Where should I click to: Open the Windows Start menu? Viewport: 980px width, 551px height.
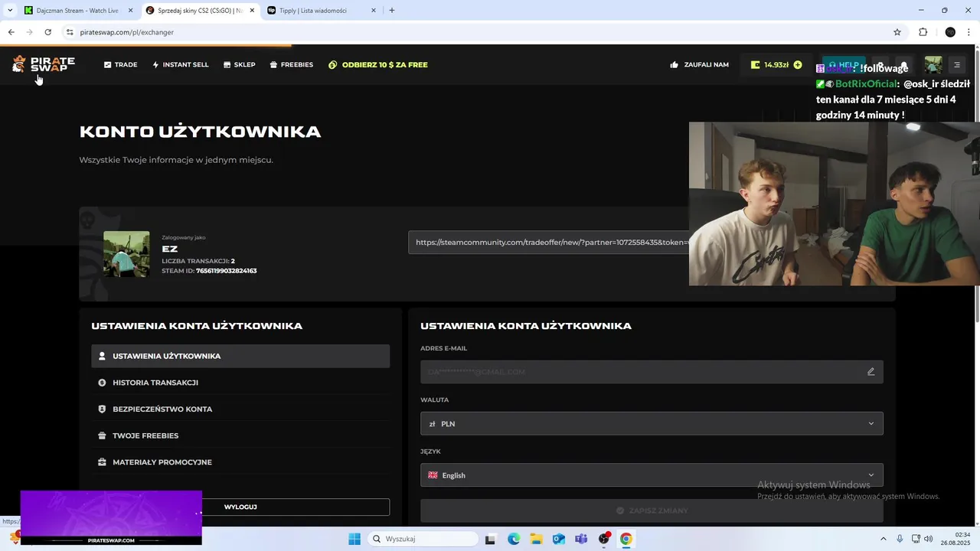354,539
